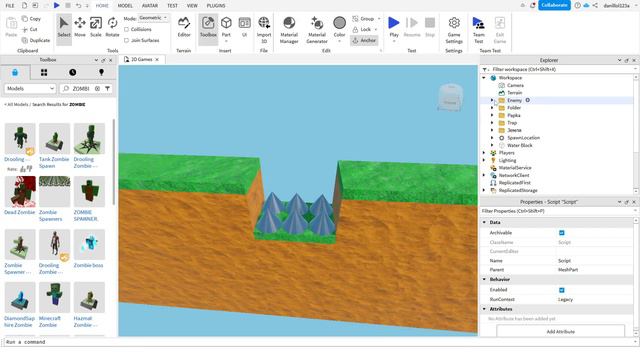Select Terrain in the Explorer
The image size is (640, 360).
pos(514,93)
